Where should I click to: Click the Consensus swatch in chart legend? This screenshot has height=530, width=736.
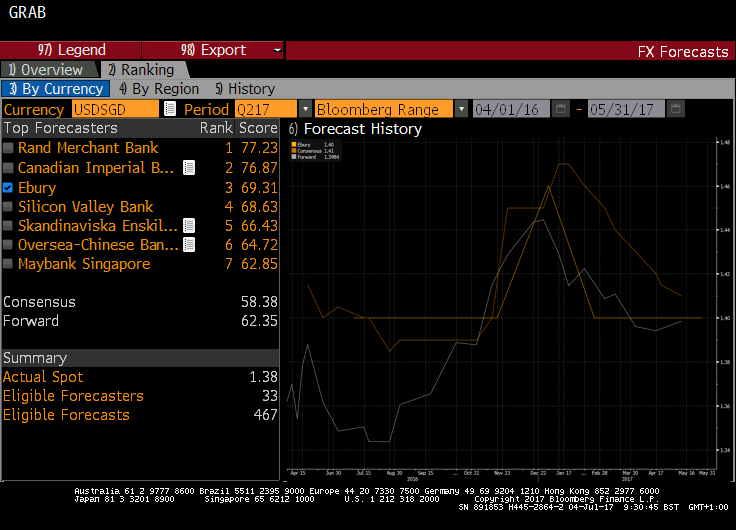click(x=294, y=151)
